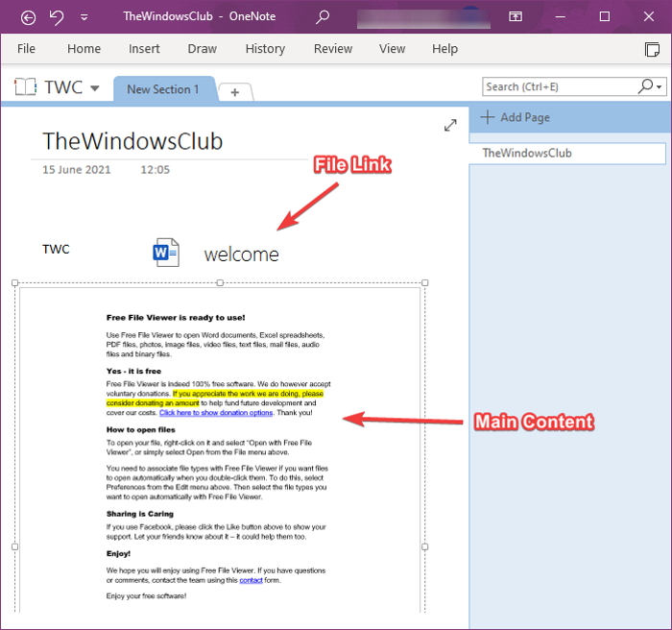Click 'Enjoy your free software!' line
This screenshot has width=672, height=630.
146,596
